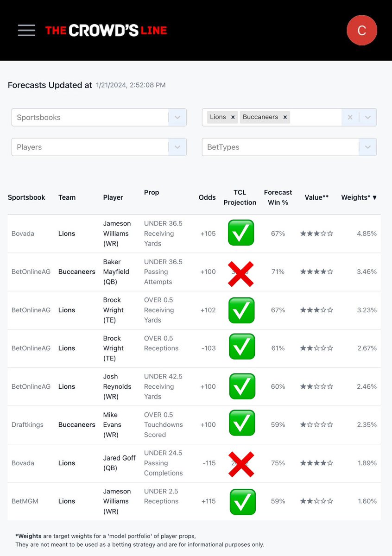Screen dimensions: 392x556
Task: Select 'UNDER 2.5 Receptions' prop
Action: click(x=161, y=496)
